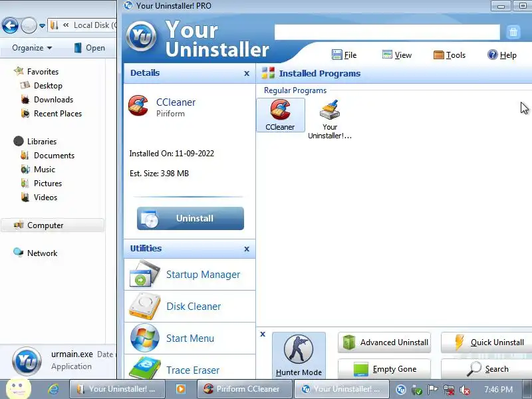The height and width of the screenshot is (399, 532).
Task: Click the muted volume tray icon
Action: [464, 390]
